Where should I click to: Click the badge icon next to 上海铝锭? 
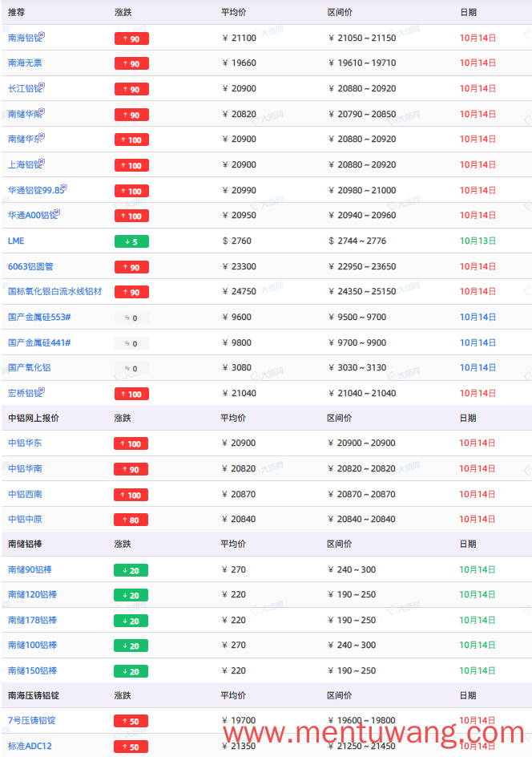pos(42,162)
